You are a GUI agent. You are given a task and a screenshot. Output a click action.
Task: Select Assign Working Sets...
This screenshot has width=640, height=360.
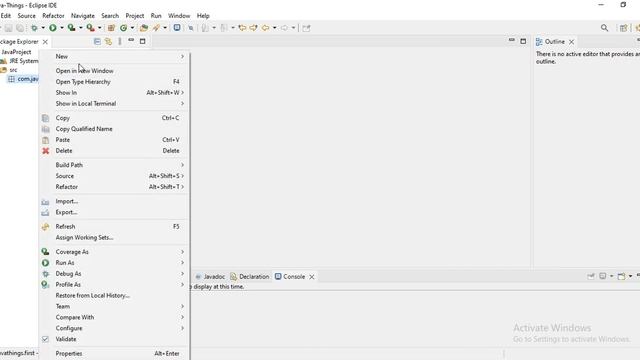coord(114,238)
